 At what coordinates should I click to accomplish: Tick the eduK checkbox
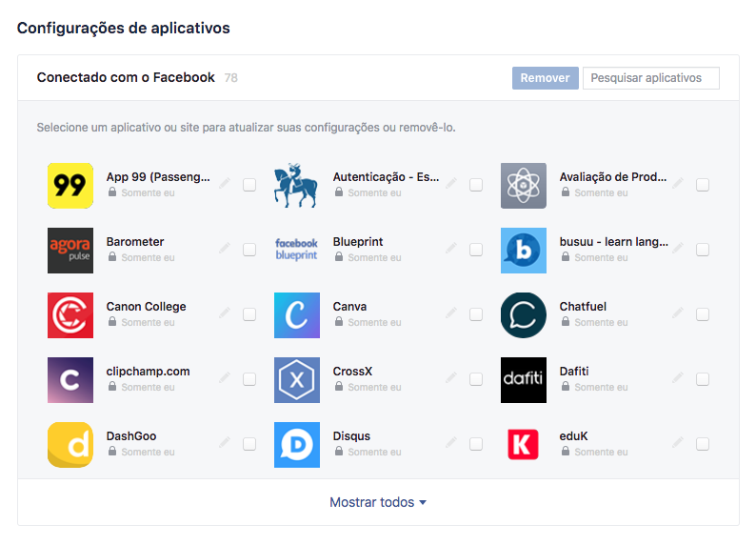(703, 444)
